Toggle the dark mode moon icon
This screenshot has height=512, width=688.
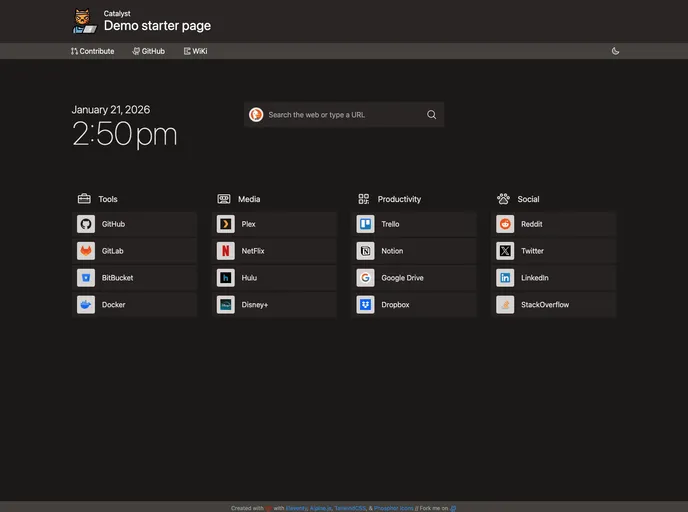coord(615,51)
